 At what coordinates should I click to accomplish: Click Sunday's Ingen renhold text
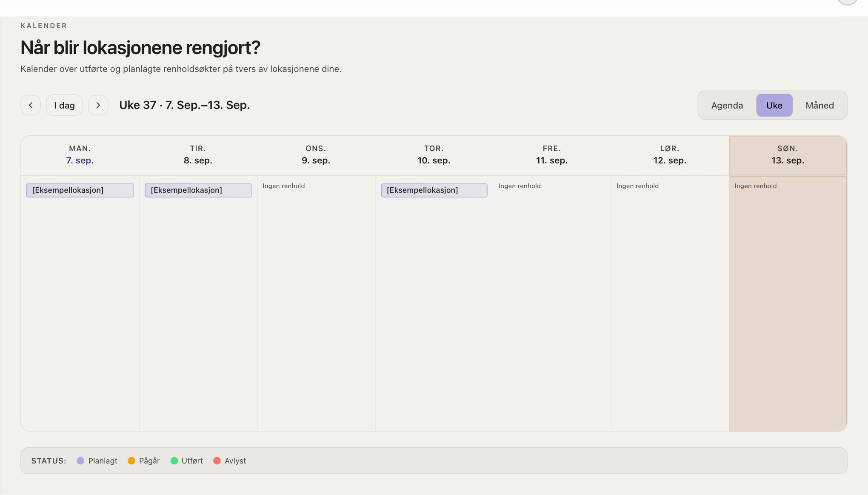tap(756, 186)
